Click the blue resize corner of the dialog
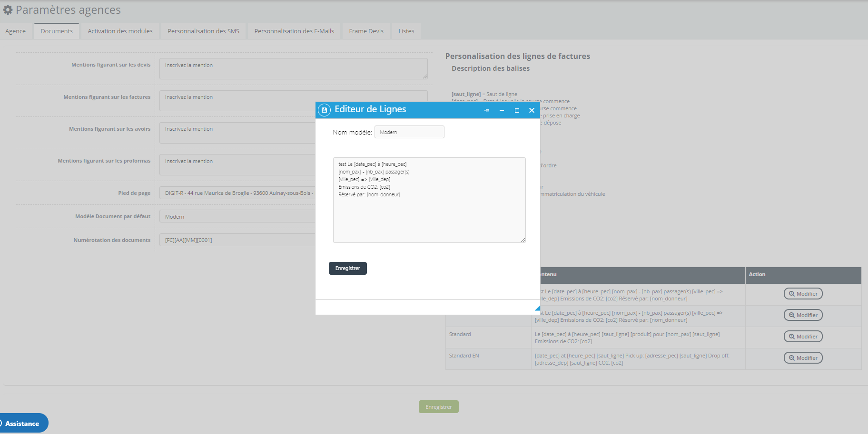Image resolution: width=868 pixels, height=434 pixels. coord(537,309)
